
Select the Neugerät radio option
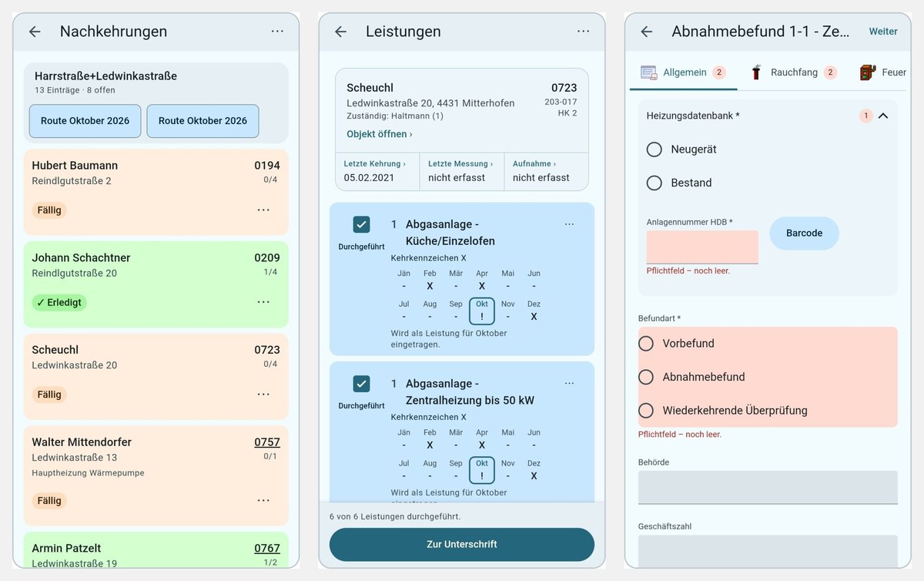(654, 149)
